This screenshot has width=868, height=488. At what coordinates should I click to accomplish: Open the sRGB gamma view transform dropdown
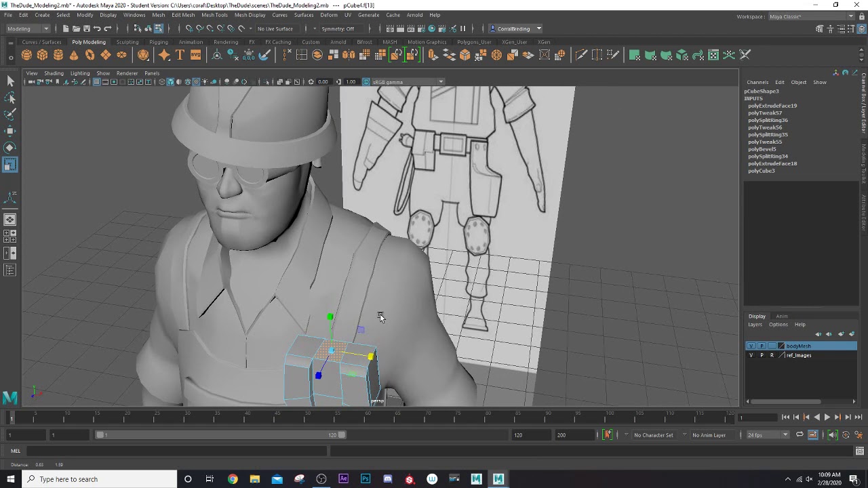407,82
